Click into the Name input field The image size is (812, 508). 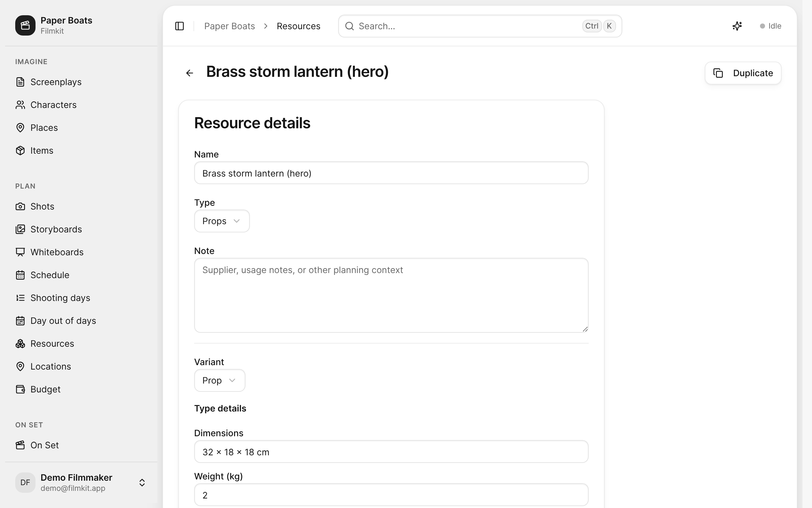391,173
